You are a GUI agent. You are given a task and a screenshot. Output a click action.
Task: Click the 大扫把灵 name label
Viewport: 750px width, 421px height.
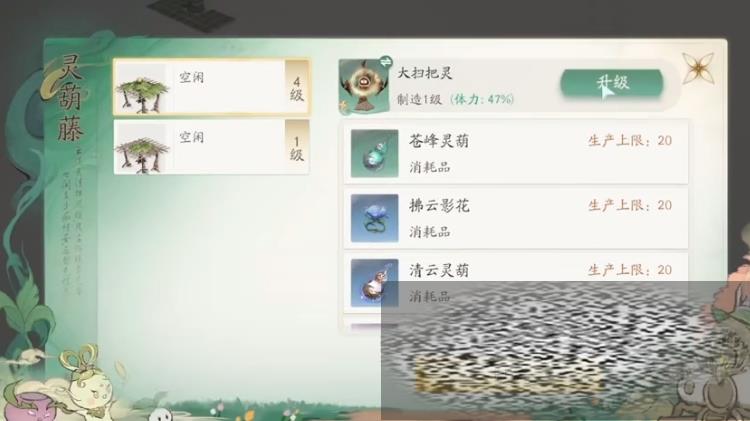click(425, 73)
